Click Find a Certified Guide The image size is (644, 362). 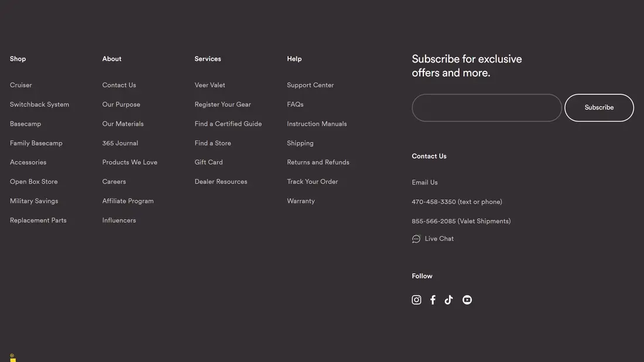point(228,124)
